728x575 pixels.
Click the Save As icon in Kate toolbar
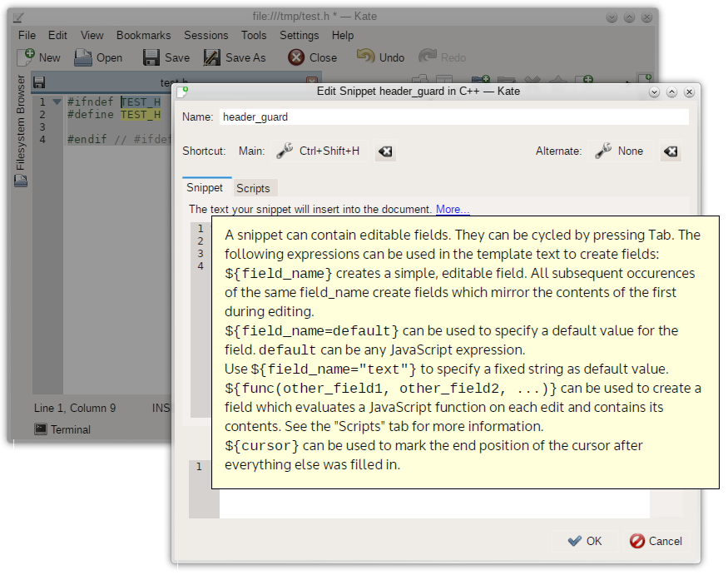point(211,57)
